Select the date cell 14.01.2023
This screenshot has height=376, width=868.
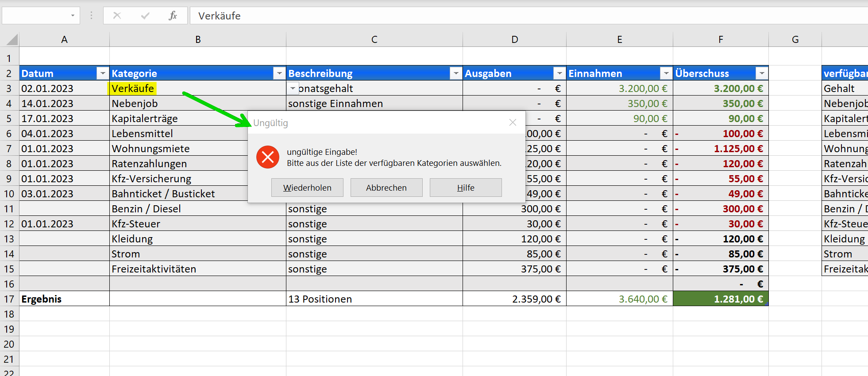(x=65, y=104)
